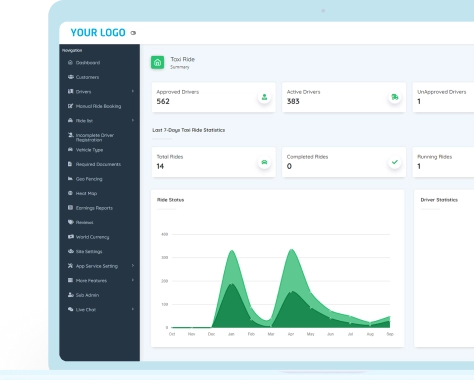Select the Approved Drivers 562 value
The image size is (474, 380).
click(163, 101)
